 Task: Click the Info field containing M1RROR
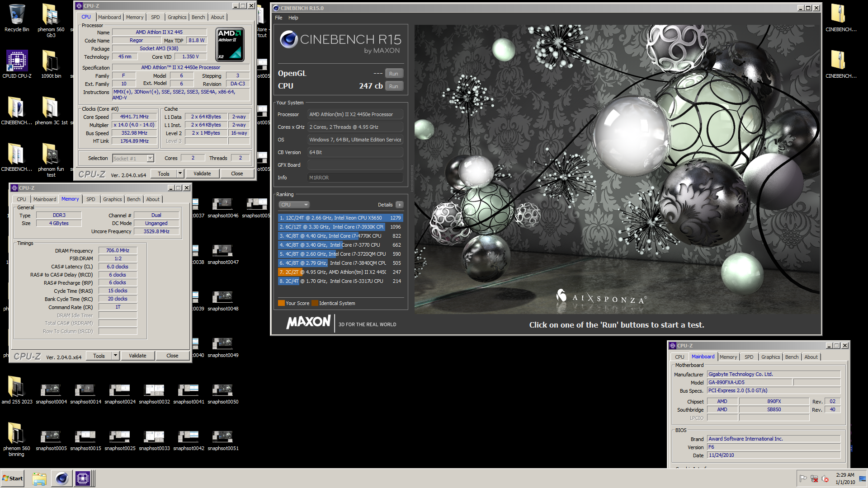click(x=355, y=178)
